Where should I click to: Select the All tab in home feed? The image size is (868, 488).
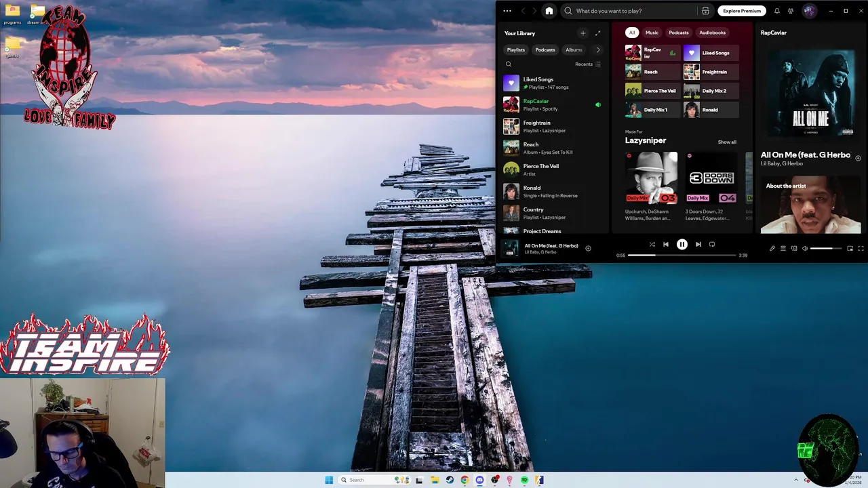tap(632, 33)
